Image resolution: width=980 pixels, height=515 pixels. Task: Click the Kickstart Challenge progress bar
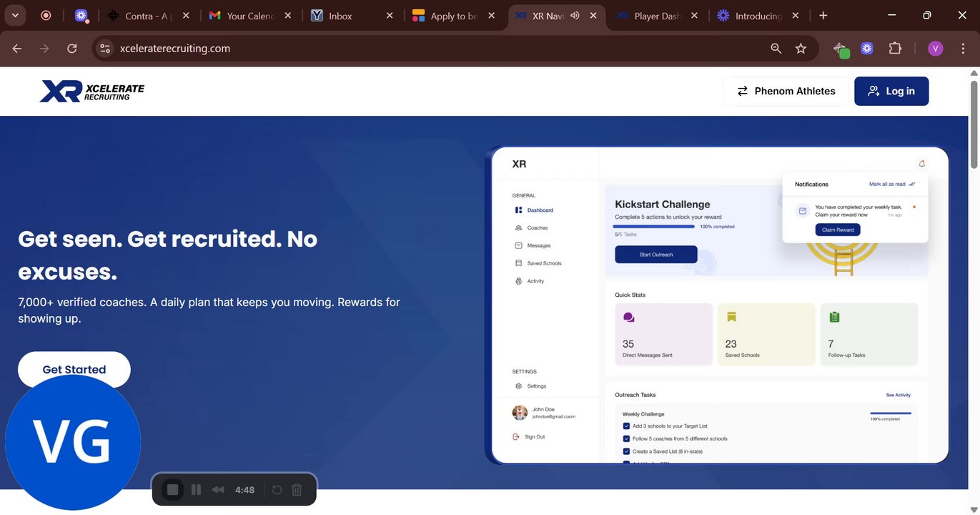655,226
